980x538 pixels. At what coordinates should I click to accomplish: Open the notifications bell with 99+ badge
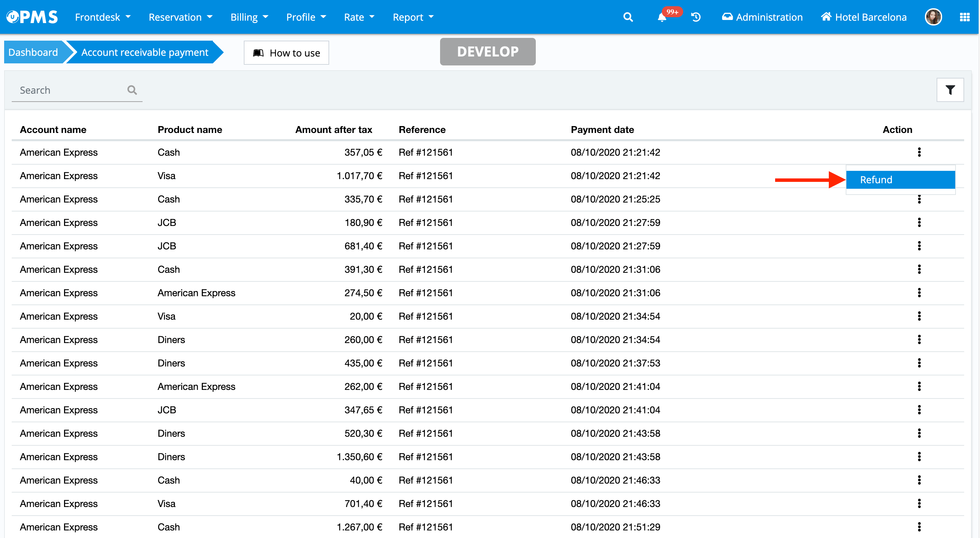pyautogui.click(x=662, y=18)
